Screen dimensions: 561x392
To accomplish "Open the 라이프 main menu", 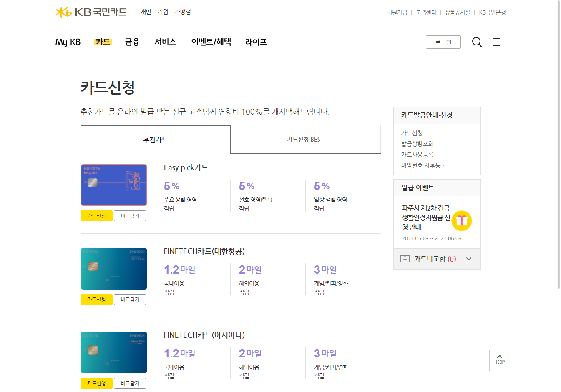I will pyautogui.click(x=256, y=42).
